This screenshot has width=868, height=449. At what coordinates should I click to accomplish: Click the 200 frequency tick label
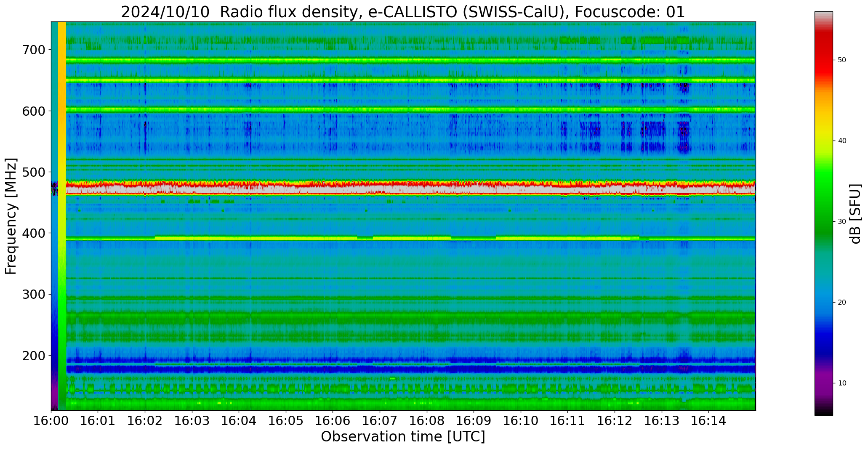click(x=34, y=355)
